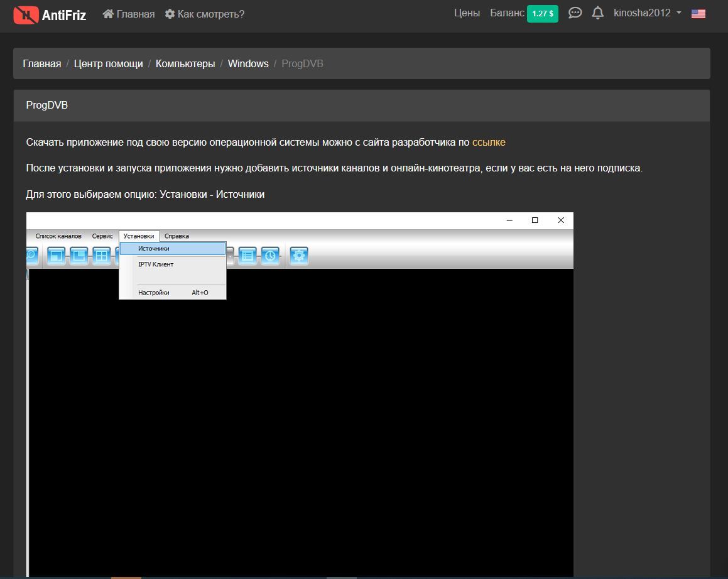The height and width of the screenshot is (579, 728).
Task: Open the Как смотреть? page
Action: point(204,14)
